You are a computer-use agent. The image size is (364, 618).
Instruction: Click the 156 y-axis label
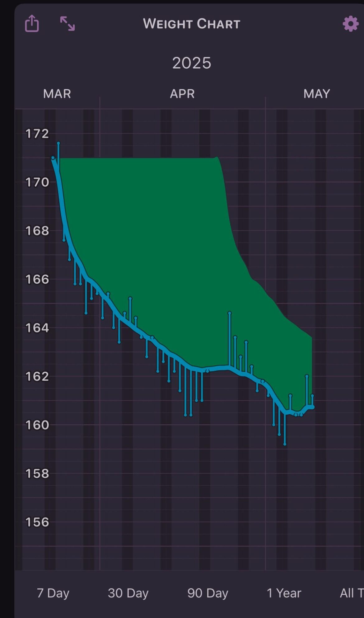click(x=37, y=522)
